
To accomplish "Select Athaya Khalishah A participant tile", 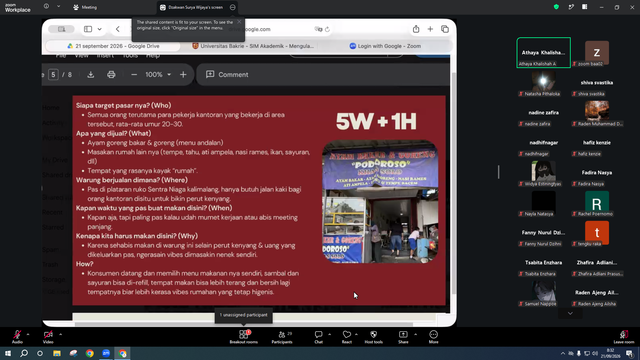I will click(543, 53).
